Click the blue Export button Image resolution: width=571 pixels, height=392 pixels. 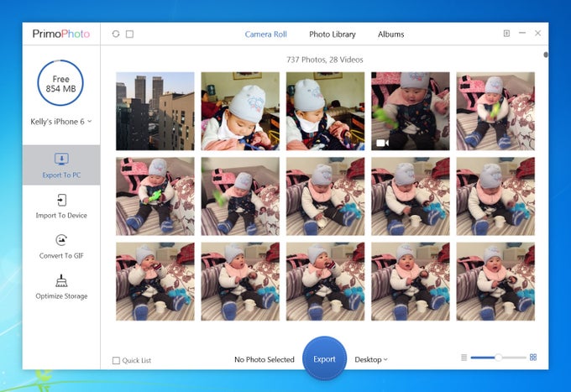click(324, 358)
